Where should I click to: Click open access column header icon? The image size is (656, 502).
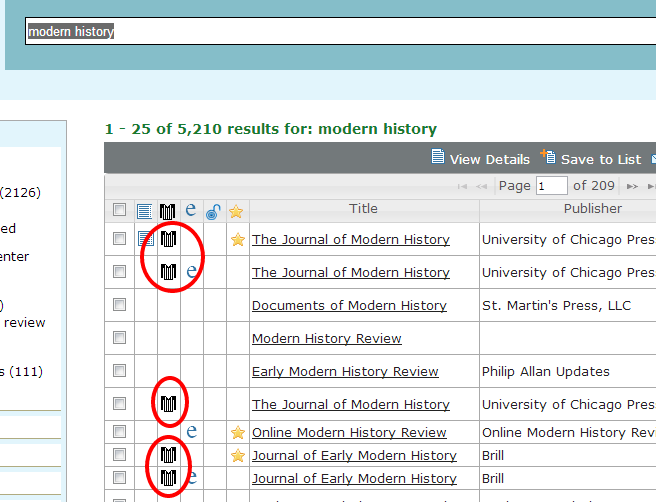coord(213,212)
